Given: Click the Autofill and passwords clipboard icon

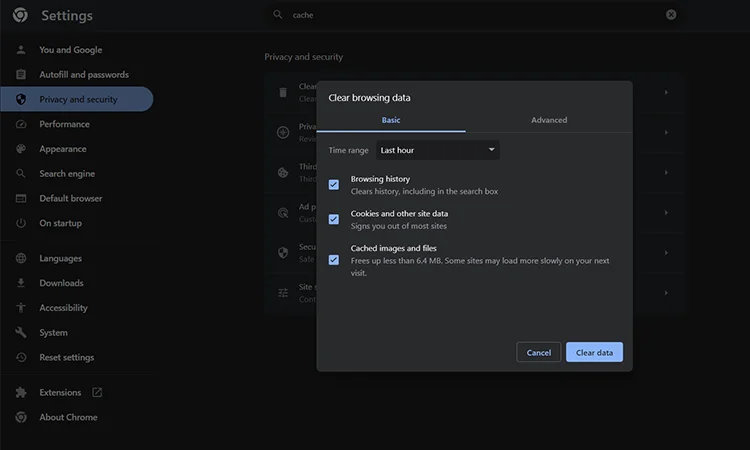Looking at the screenshot, I should [x=21, y=75].
